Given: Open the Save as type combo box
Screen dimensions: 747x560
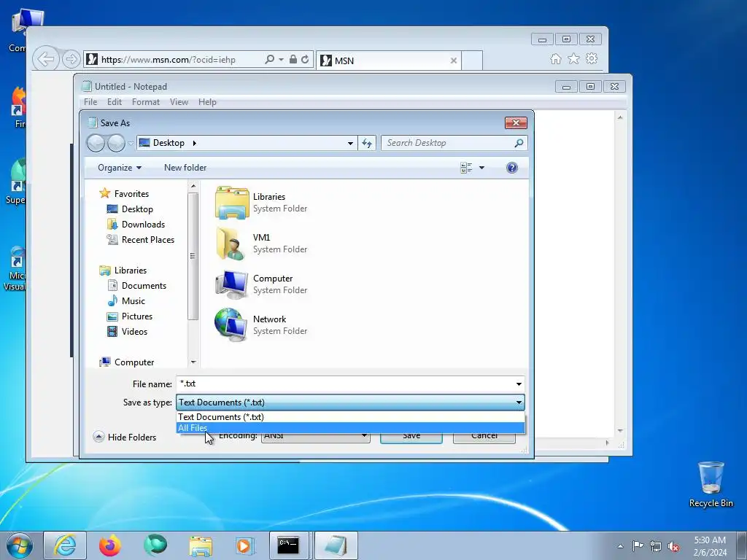Looking at the screenshot, I should tap(351, 402).
